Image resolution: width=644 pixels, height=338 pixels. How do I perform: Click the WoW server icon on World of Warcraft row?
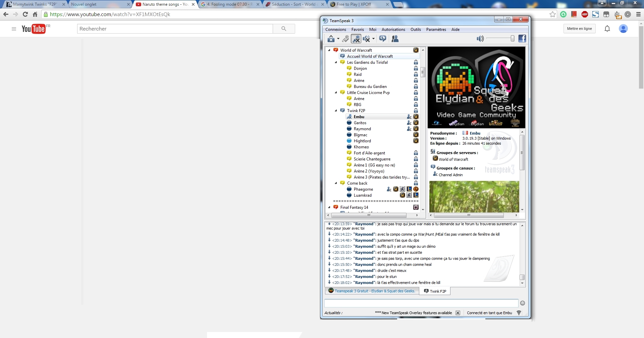click(x=416, y=50)
